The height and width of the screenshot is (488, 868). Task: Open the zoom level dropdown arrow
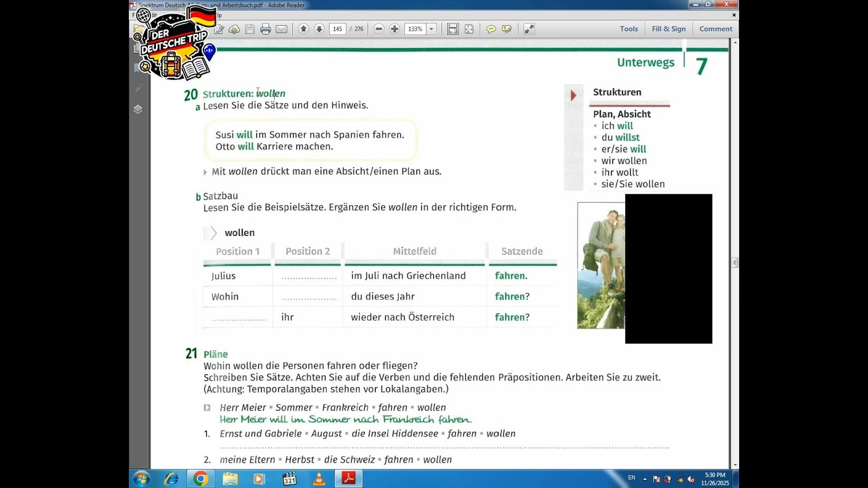431,29
